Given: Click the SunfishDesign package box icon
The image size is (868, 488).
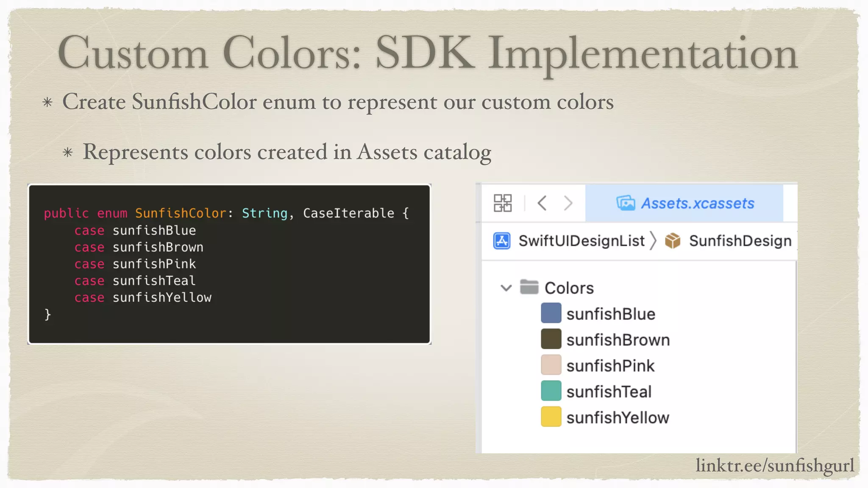Looking at the screenshot, I should [x=673, y=241].
